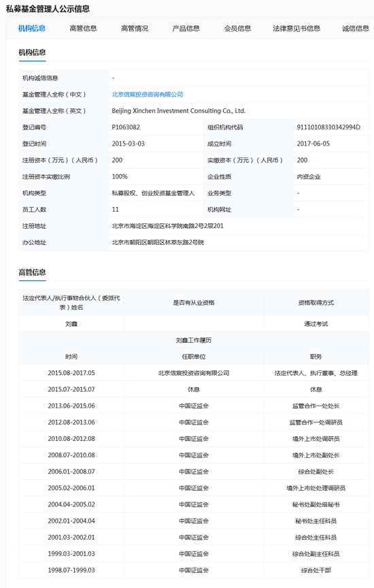The image size is (374, 588).
Task: Select the 产品信息 tab
Action: 186,28
